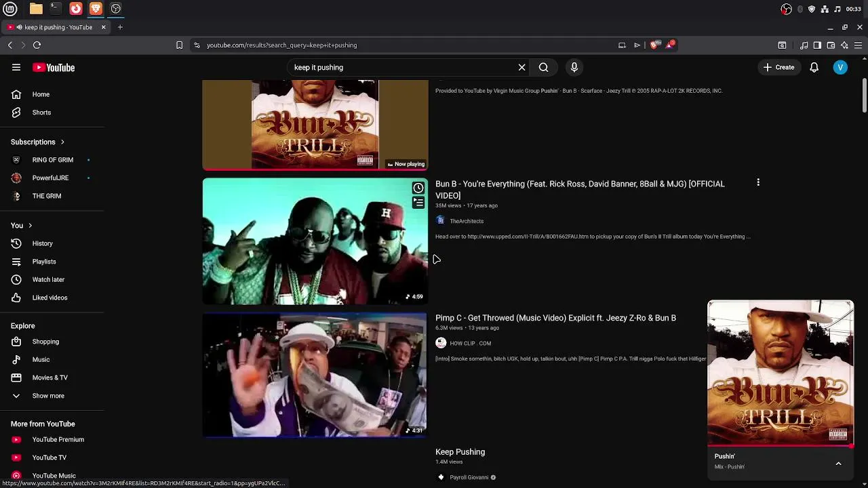Viewport: 868px width, 488px height.
Task: Close the keep it pushing YouTube tab
Action: 103,27
